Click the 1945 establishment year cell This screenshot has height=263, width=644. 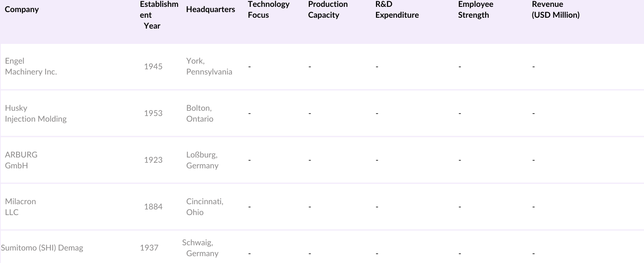pyautogui.click(x=153, y=66)
